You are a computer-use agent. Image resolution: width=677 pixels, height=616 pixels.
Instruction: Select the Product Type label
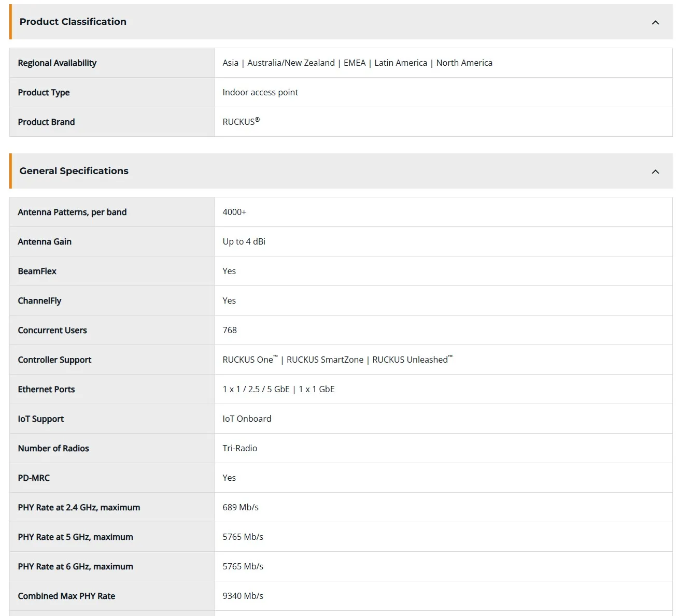point(44,93)
